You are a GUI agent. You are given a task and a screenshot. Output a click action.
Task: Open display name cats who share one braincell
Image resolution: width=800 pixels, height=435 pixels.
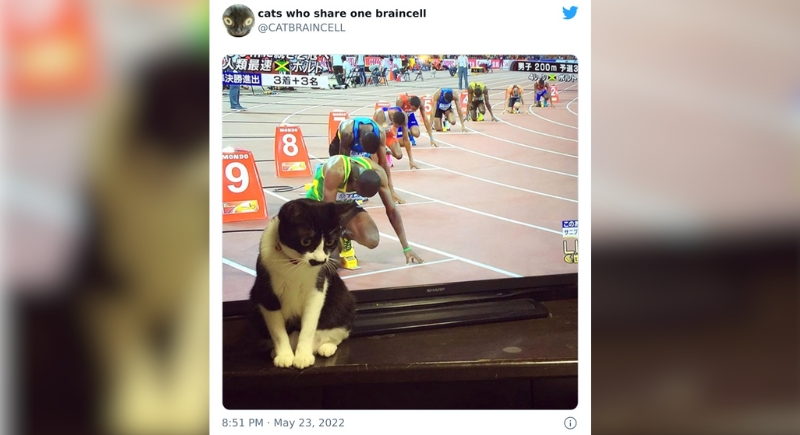(x=342, y=14)
